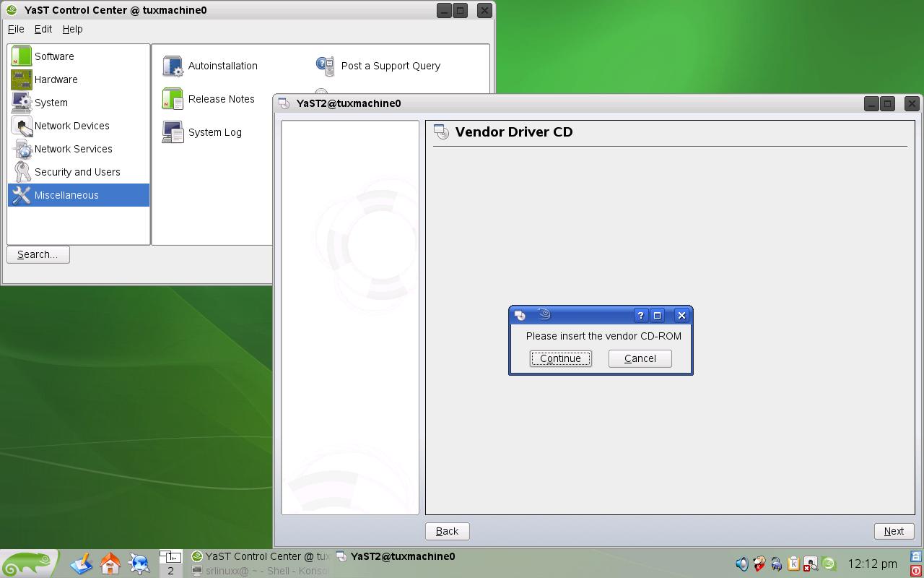924x578 pixels.
Task: Click the red logout power icon
Action: coord(917,571)
